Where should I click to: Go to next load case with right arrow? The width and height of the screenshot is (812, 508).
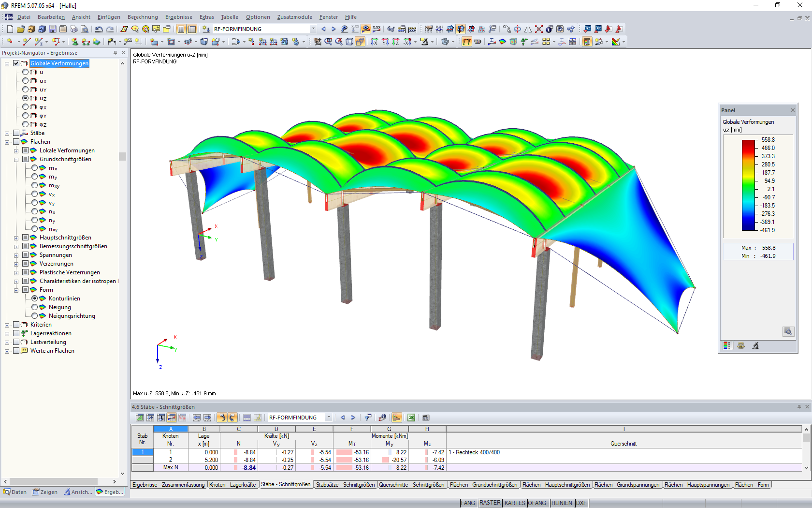coord(333,29)
